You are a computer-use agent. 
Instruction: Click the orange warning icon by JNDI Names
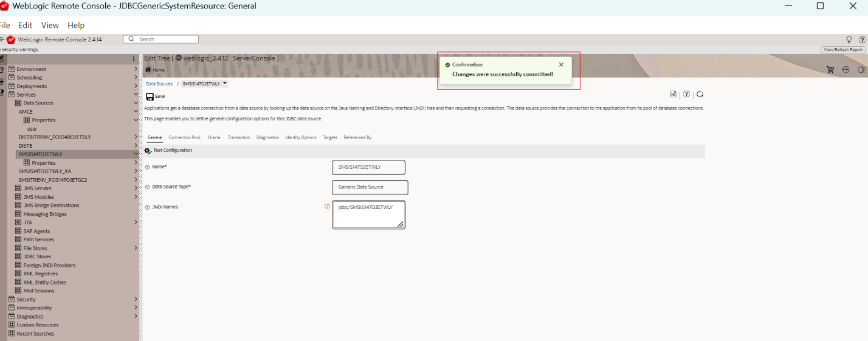click(x=327, y=206)
